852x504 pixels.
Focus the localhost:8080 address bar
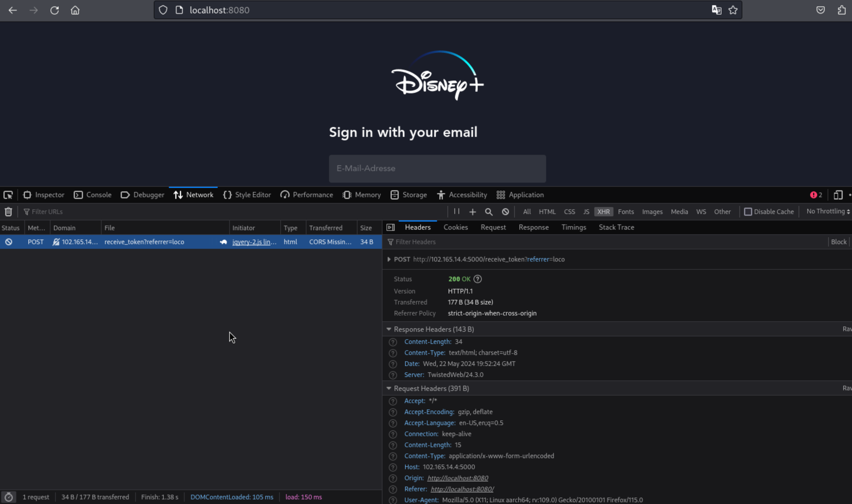pyautogui.click(x=447, y=10)
